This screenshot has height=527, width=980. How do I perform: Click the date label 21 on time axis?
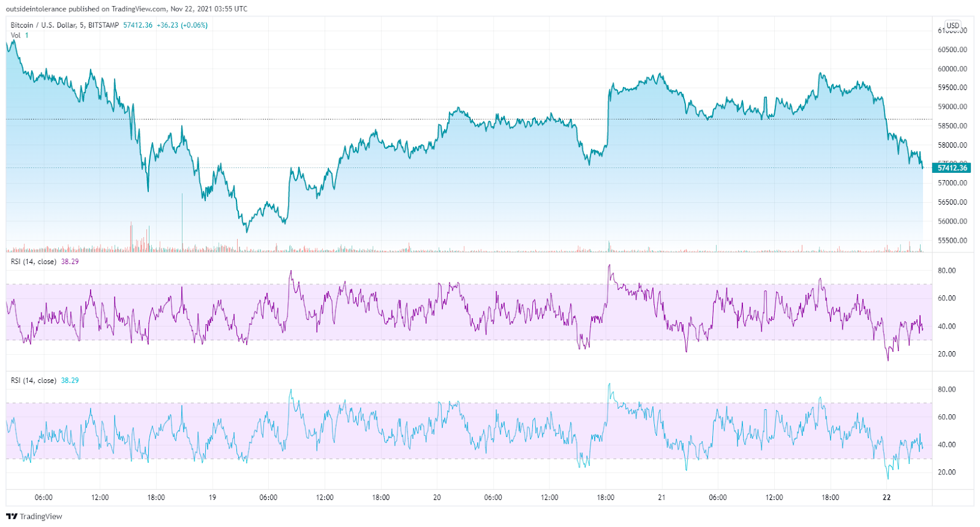coord(661,498)
